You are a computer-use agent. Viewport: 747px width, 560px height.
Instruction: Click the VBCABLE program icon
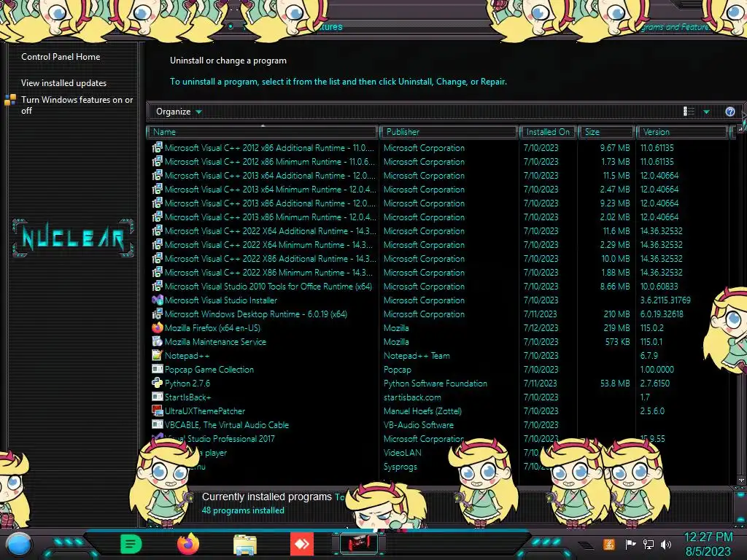(x=158, y=424)
